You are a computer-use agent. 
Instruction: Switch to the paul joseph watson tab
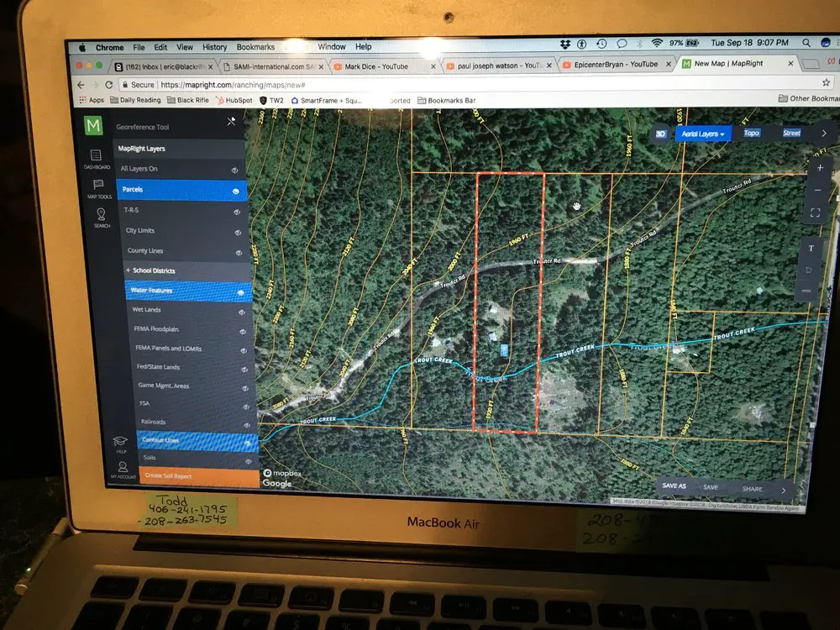[x=498, y=66]
